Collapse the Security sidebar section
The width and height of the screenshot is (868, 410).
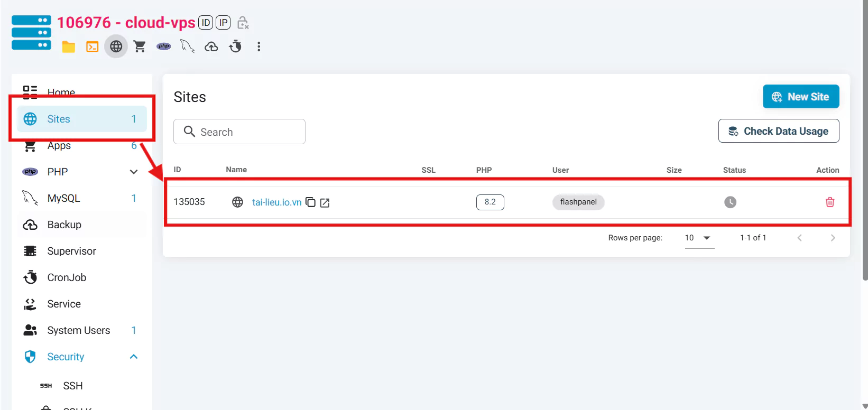tap(134, 357)
